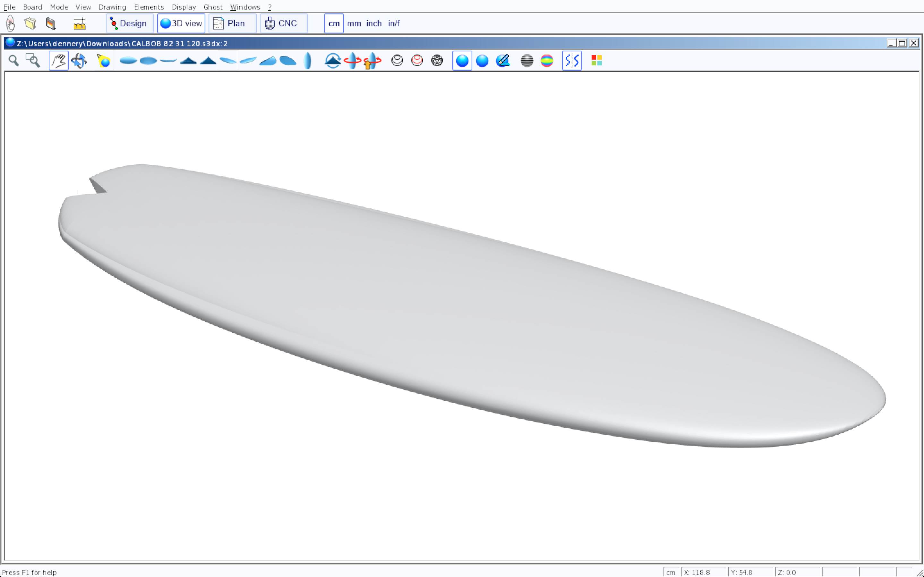This screenshot has width=924, height=577.
Task: Click the light source icon
Action: 104,61
